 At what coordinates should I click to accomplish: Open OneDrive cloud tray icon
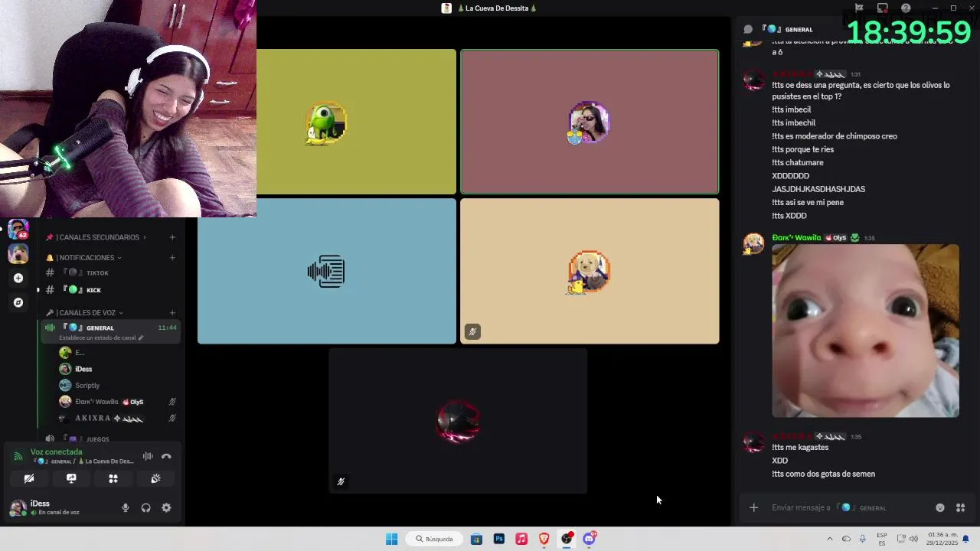[x=846, y=539]
